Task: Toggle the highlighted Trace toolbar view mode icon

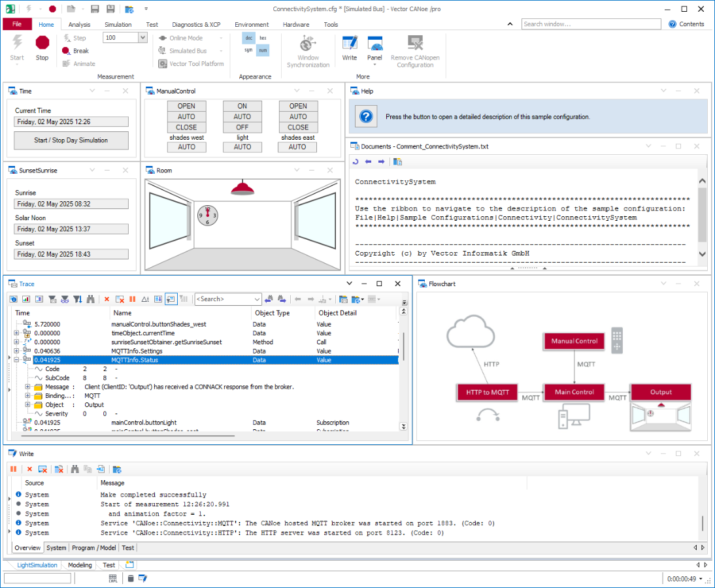Action: [171, 299]
